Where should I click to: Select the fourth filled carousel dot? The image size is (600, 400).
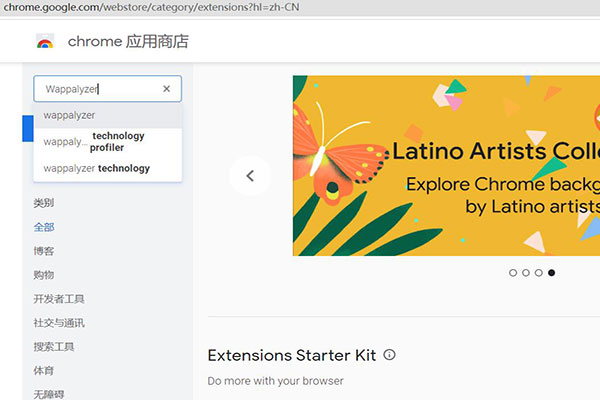point(551,273)
